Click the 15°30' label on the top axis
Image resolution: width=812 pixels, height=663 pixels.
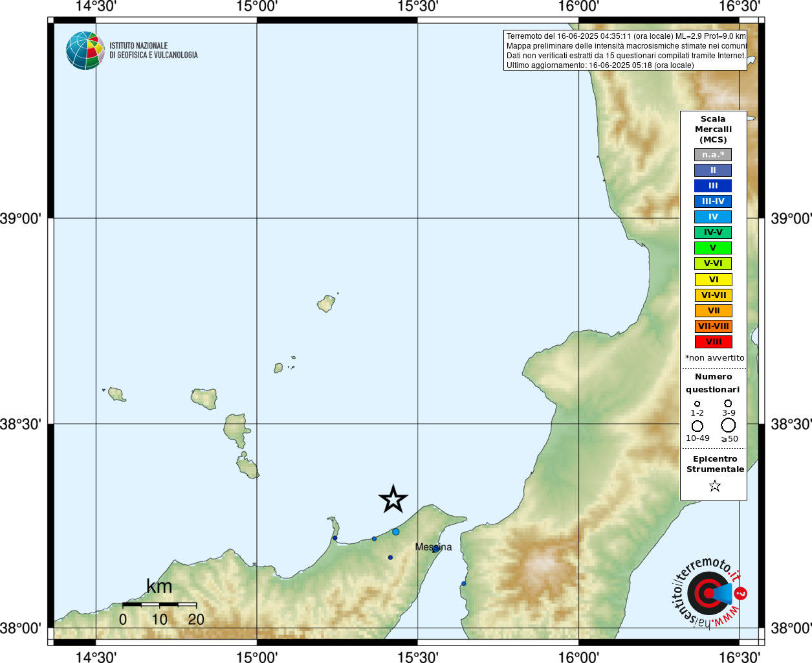[x=417, y=6]
